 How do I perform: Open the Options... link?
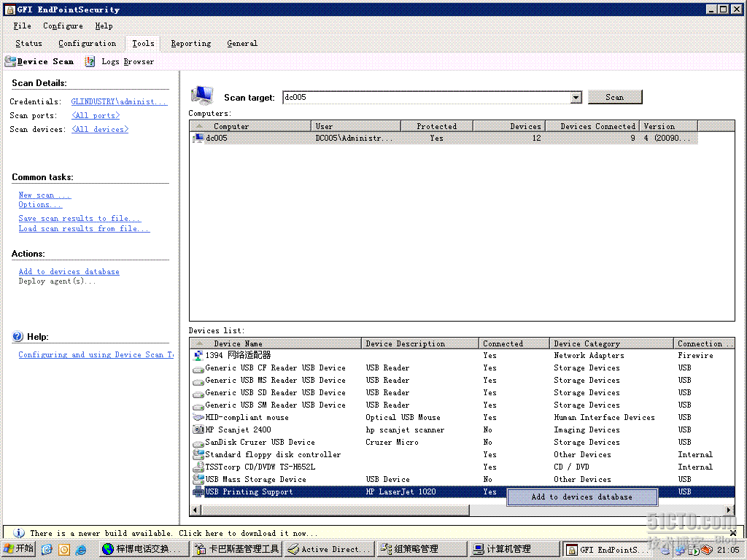40,204
